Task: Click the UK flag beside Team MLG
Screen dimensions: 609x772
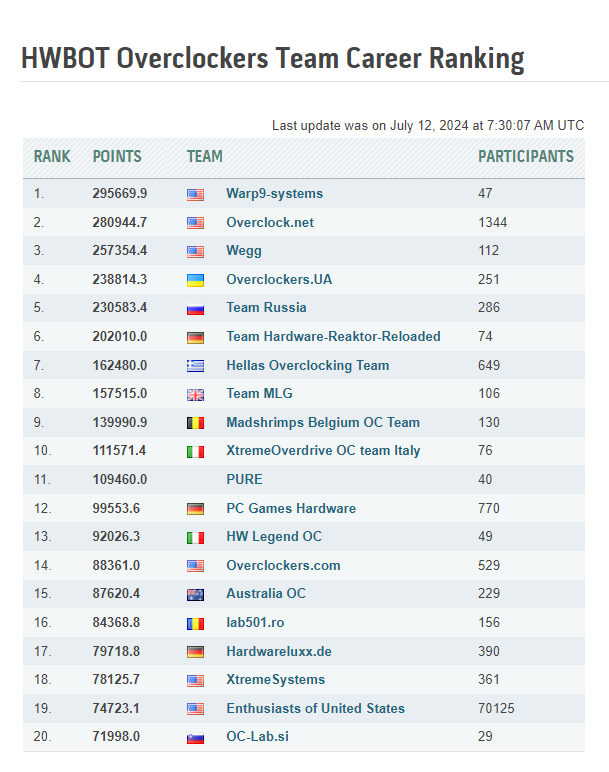Action: [195, 395]
